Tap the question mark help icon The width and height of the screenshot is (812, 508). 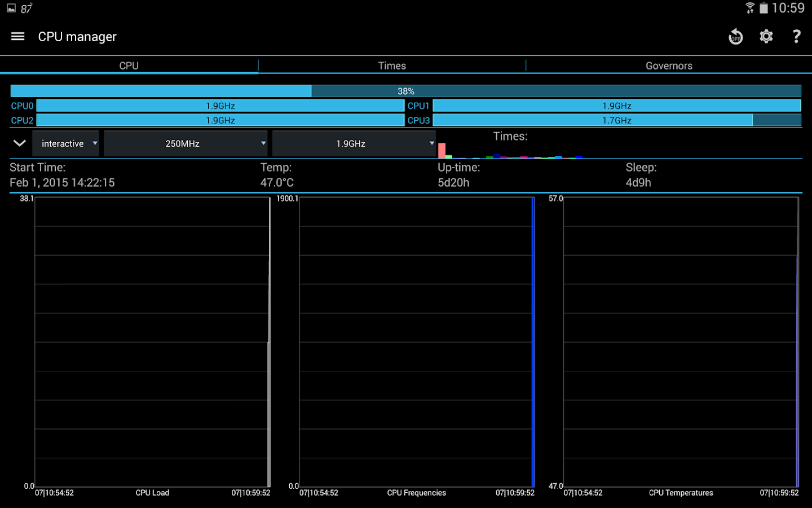pyautogui.click(x=796, y=37)
